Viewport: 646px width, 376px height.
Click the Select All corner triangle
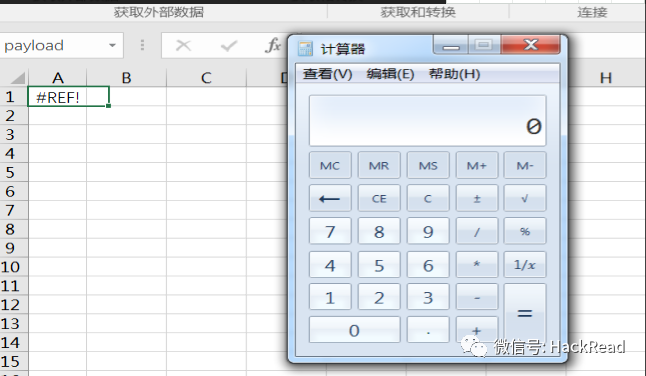17,77
